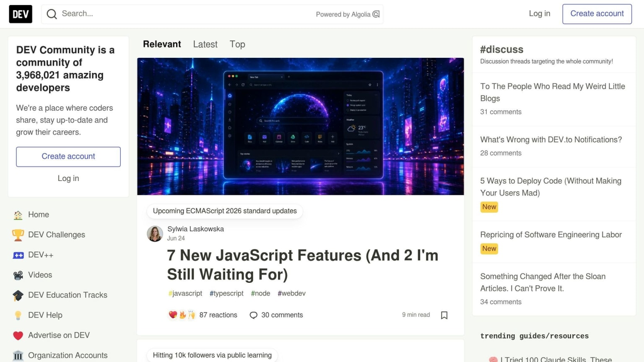Open 5 Ways to Deploy Code thread
Viewport: 644px width, 362px height.
(x=551, y=187)
